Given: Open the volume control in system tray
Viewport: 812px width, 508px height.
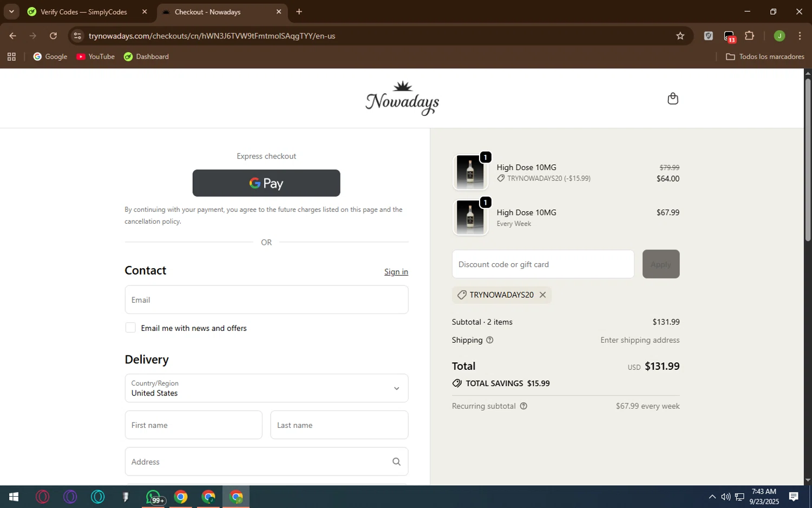Looking at the screenshot, I should coord(725,497).
